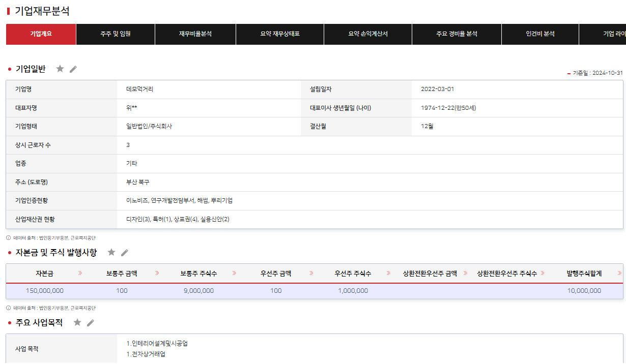Expand the 우선주 주식수 column arrow
This screenshot has height=364, width=626.
pos(388,273)
